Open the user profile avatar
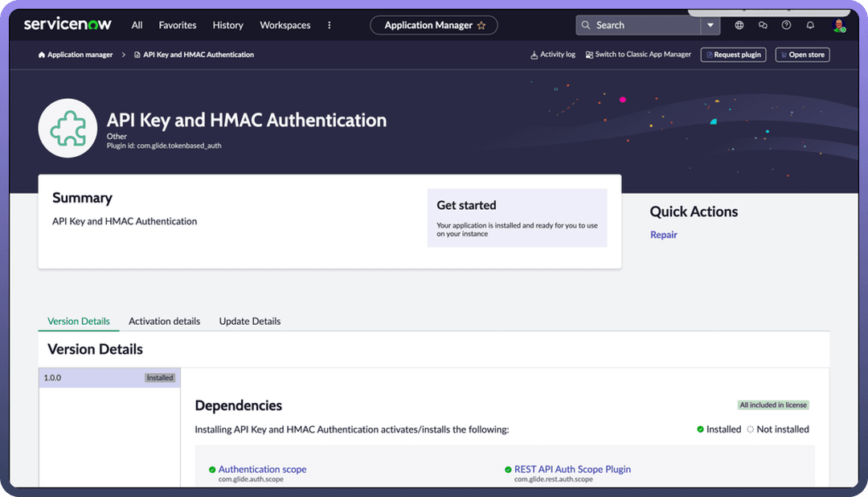Image resolution: width=868 pixels, height=497 pixels. pos(838,26)
